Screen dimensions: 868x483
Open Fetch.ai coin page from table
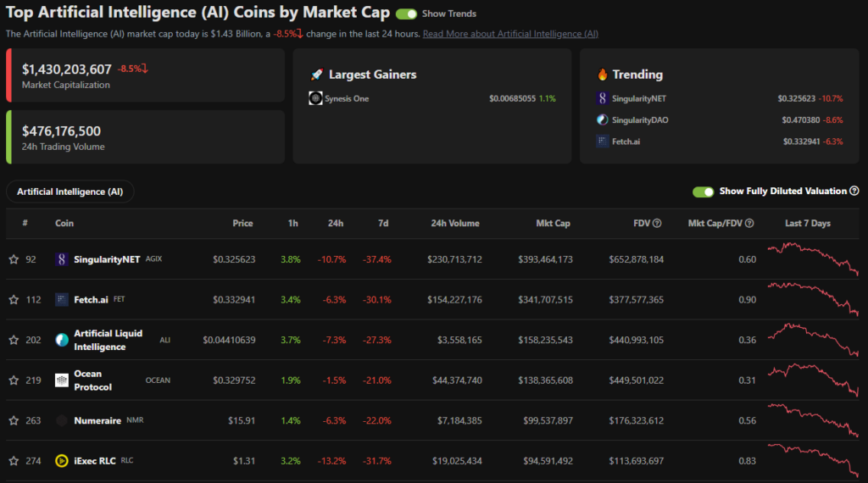pyautogui.click(x=91, y=299)
